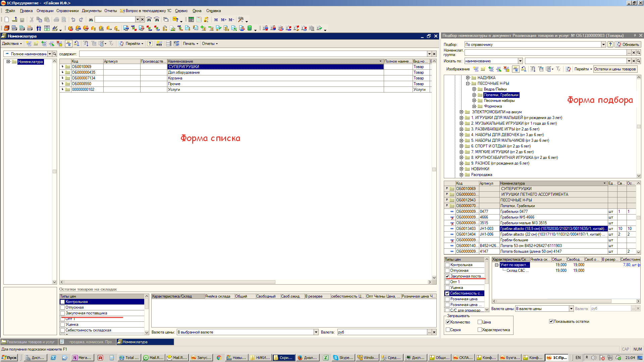Enable Контрольная price type in selection form

pyautogui.click(x=447, y=265)
